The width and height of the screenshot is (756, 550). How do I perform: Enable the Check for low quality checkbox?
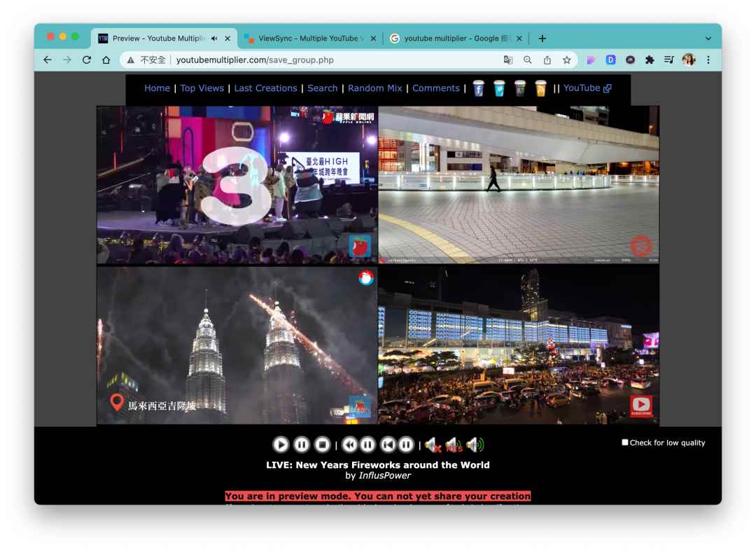point(625,443)
